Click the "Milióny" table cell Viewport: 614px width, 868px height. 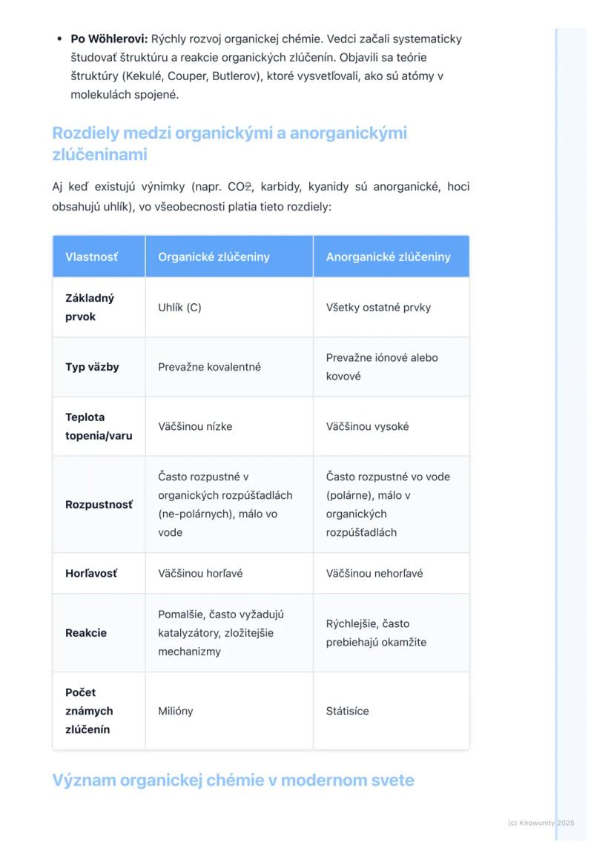pos(175,711)
